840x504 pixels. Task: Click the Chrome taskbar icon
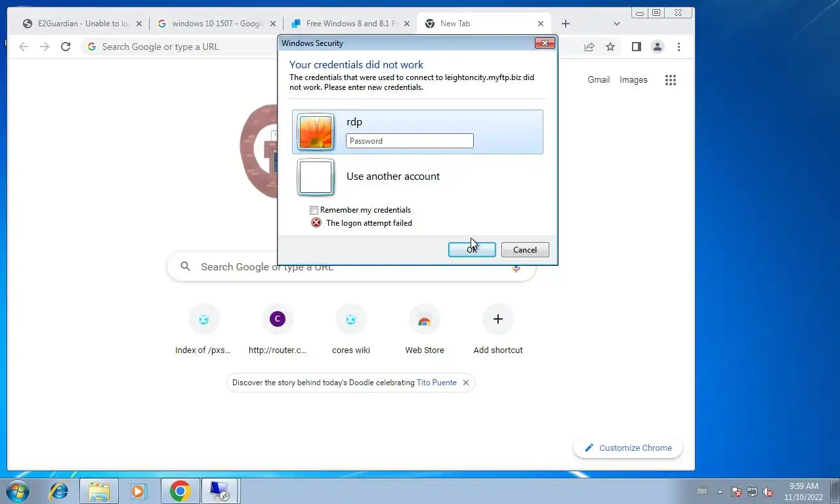180,491
